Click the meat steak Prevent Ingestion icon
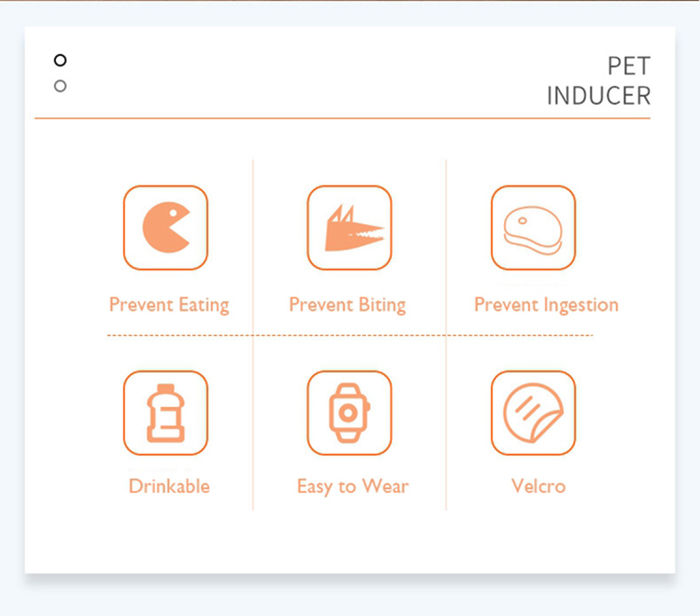Image resolution: width=700 pixels, height=616 pixels. (x=533, y=227)
